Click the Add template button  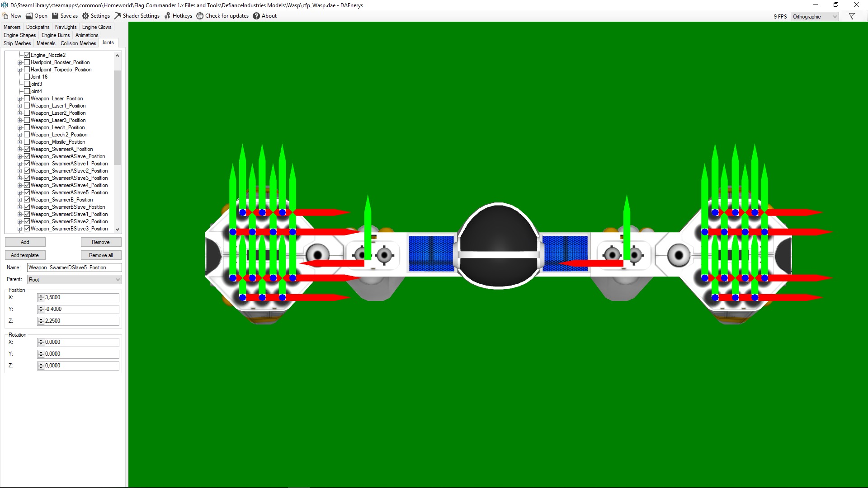pos(25,255)
